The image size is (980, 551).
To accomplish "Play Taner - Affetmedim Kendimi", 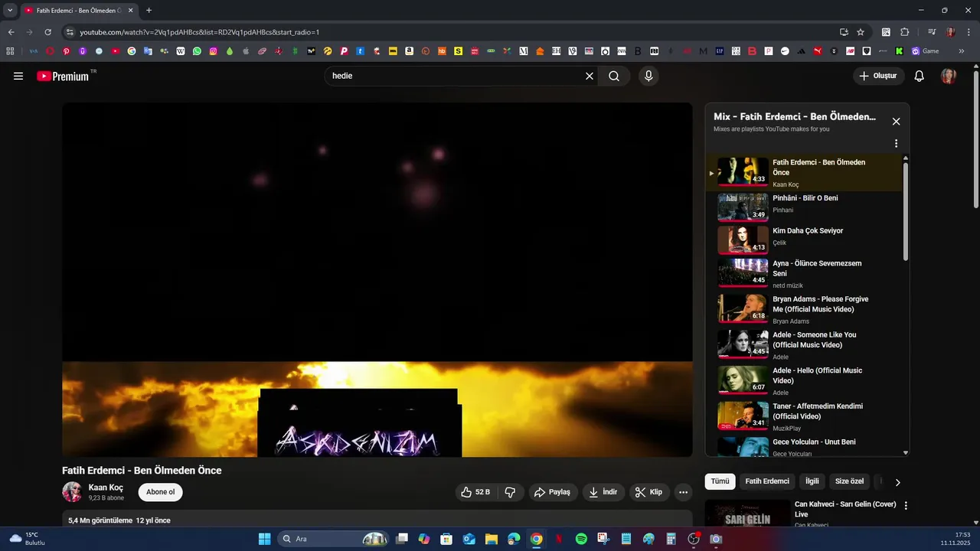I will (x=805, y=416).
